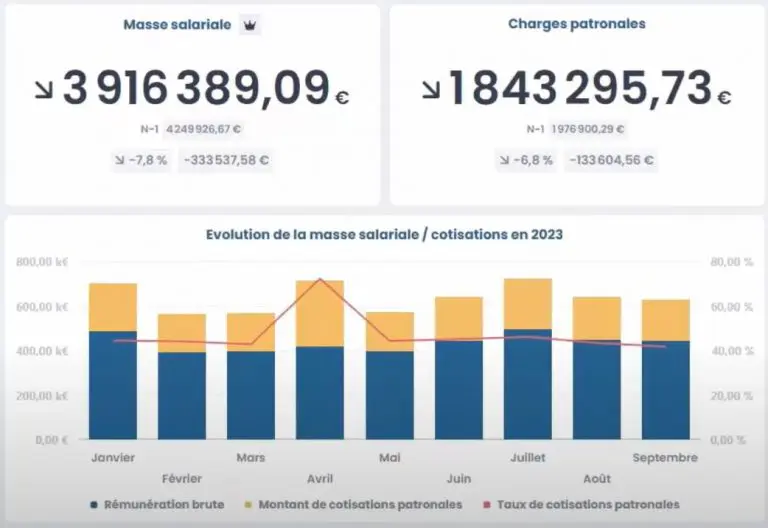Click the small arrow in the -6,8 % badge
Image resolution: width=768 pixels, height=528 pixels.
(507, 160)
